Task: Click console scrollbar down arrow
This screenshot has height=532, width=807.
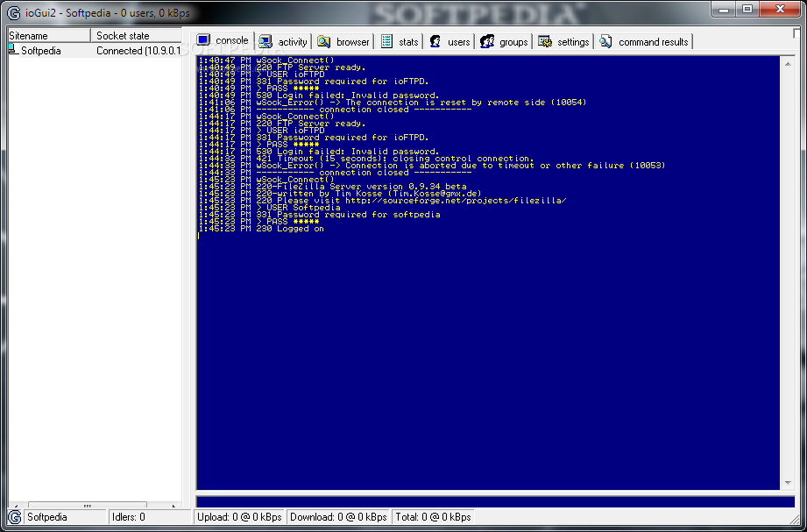Action: [x=788, y=483]
